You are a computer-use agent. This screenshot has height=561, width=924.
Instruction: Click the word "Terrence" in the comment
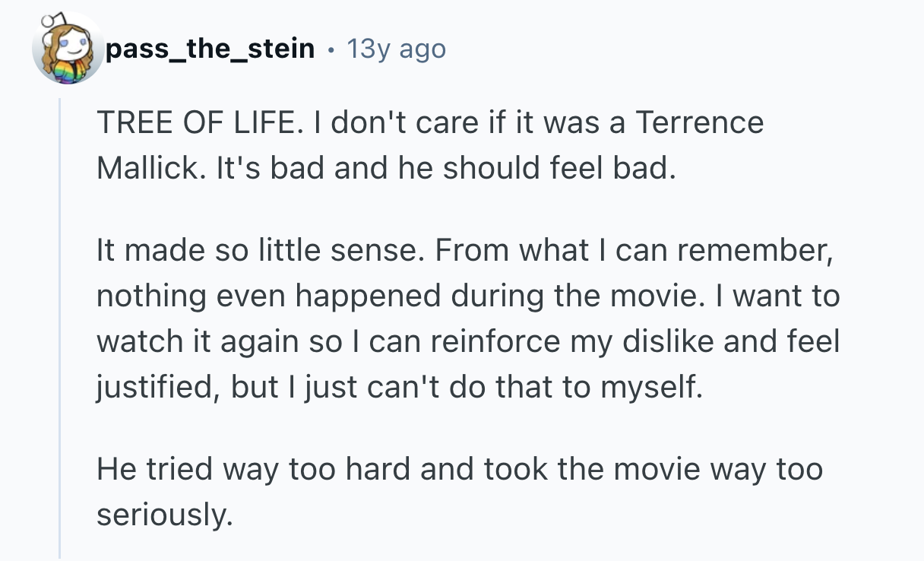[699, 123]
